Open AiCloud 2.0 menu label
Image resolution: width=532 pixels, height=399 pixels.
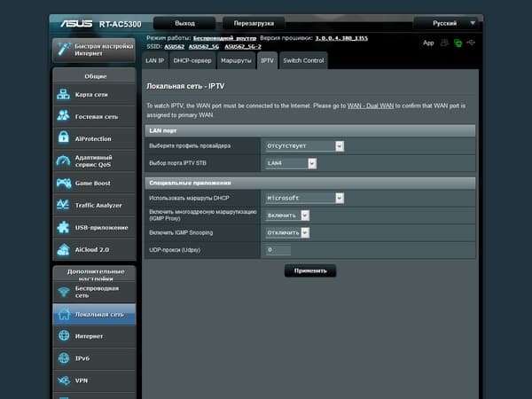tap(92, 250)
